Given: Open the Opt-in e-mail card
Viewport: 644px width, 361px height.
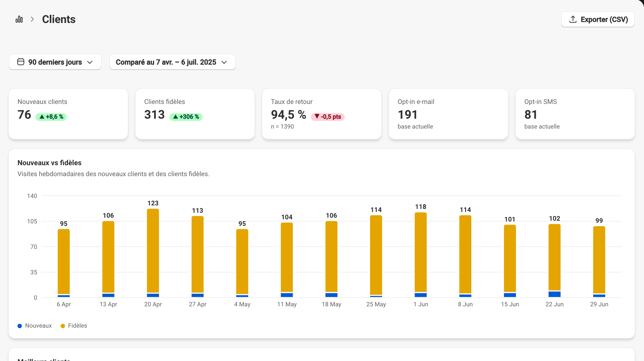Looking at the screenshot, I should click(448, 114).
